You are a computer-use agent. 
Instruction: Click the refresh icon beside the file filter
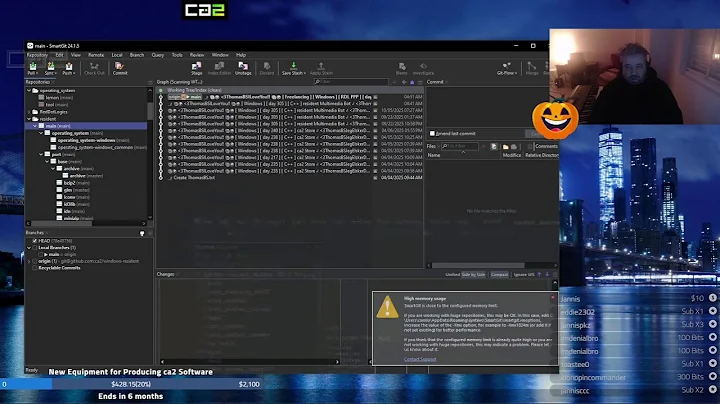point(494,146)
